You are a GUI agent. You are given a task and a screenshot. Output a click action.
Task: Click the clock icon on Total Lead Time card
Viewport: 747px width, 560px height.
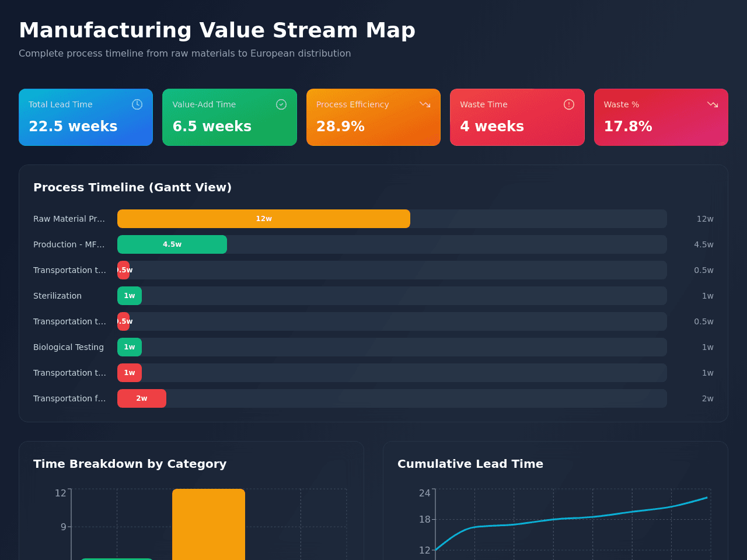pos(137,104)
